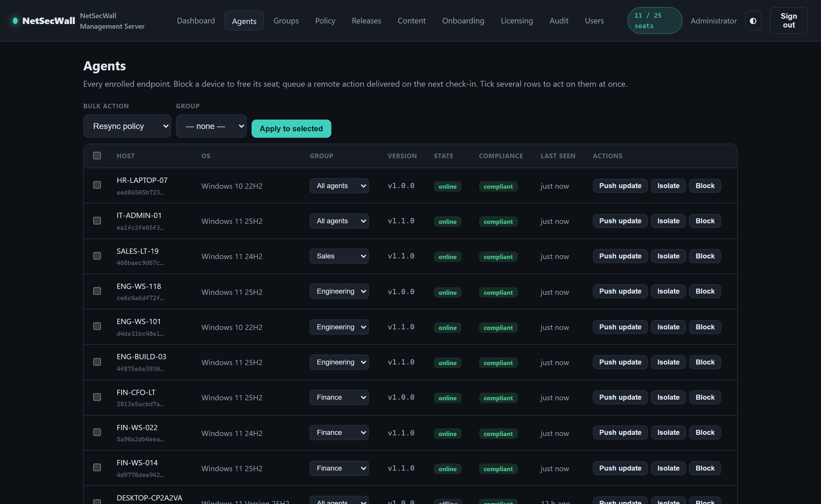Open the Licensing tab

click(517, 21)
